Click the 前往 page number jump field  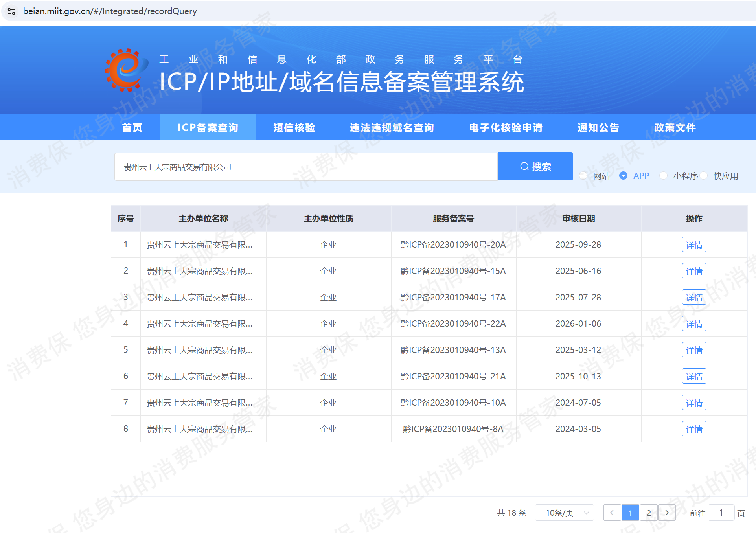point(721,513)
